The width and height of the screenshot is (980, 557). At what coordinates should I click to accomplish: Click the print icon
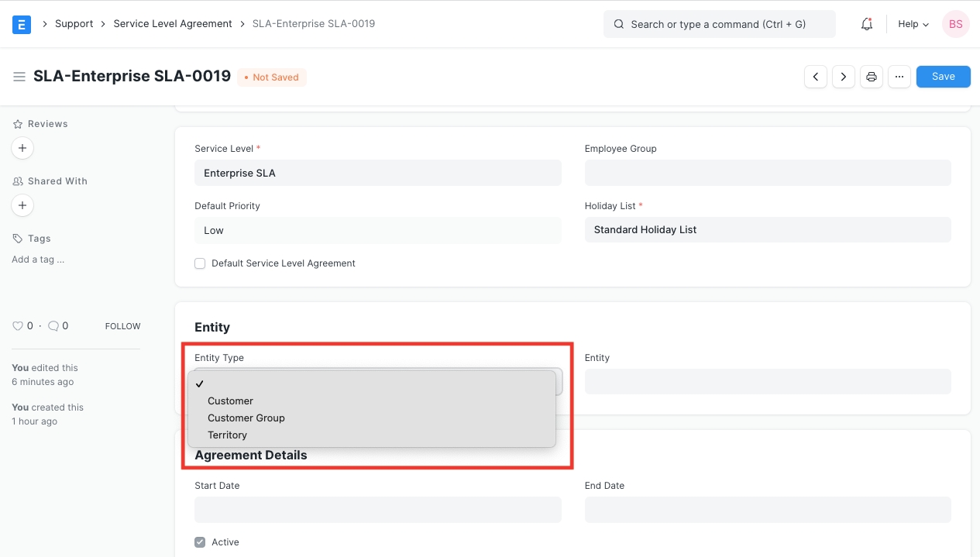pyautogui.click(x=872, y=77)
